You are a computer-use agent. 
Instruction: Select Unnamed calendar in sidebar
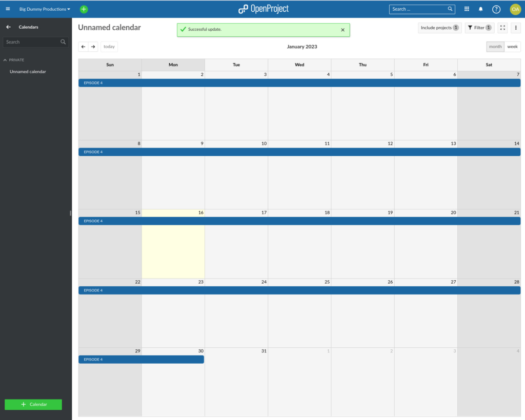click(28, 71)
